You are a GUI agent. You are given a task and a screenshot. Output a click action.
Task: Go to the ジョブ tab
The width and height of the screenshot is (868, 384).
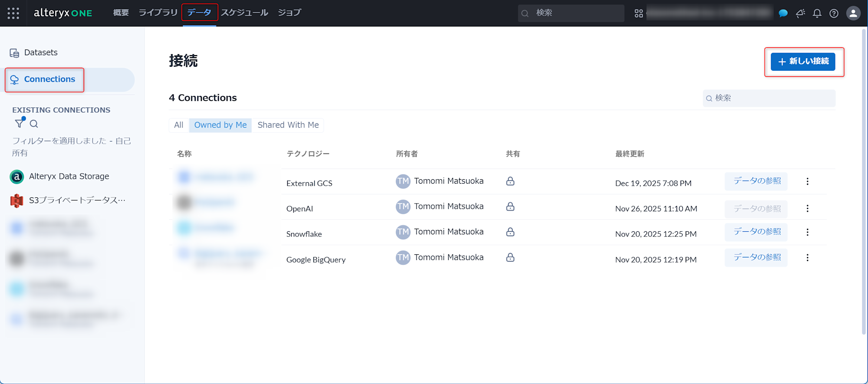pos(289,13)
